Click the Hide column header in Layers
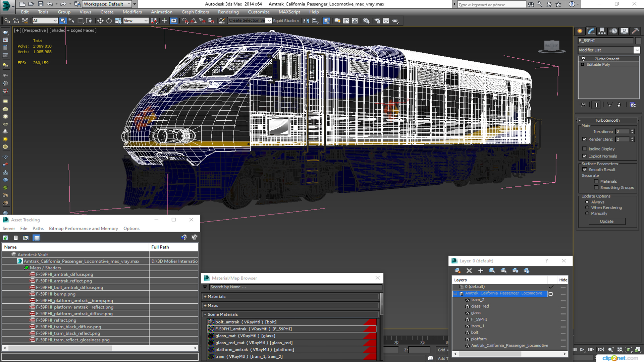Image resolution: width=644 pixels, height=362 pixels. point(563,280)
